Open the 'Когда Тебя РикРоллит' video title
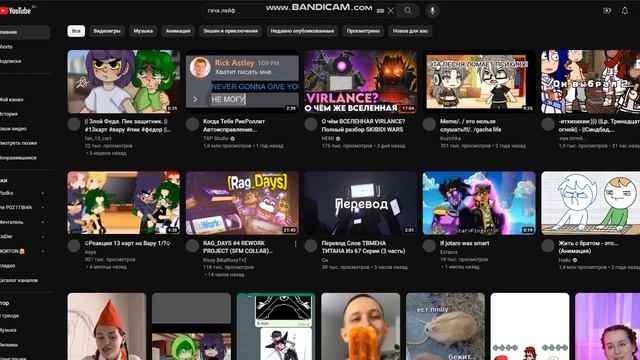The image size is (640, 360). click(x=234, y=125)
